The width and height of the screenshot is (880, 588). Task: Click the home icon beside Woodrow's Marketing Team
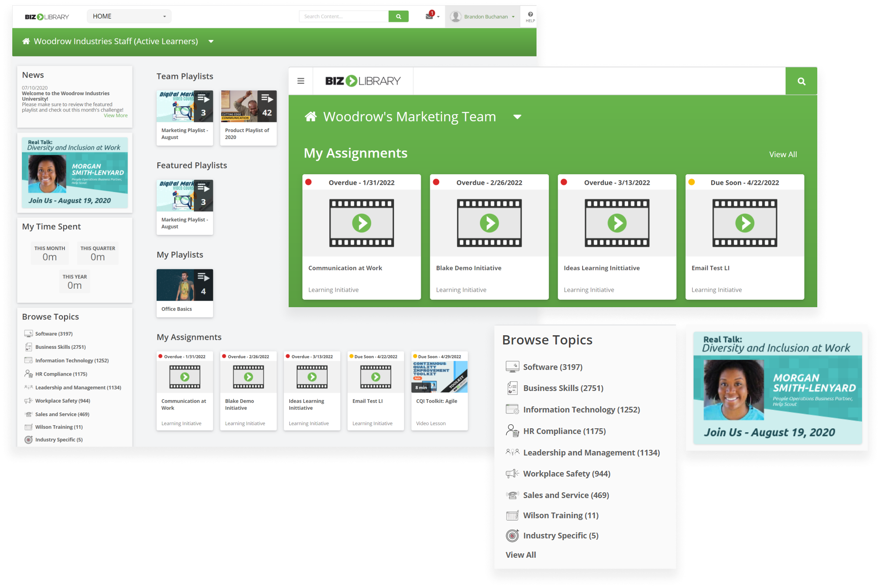(311, 116)
